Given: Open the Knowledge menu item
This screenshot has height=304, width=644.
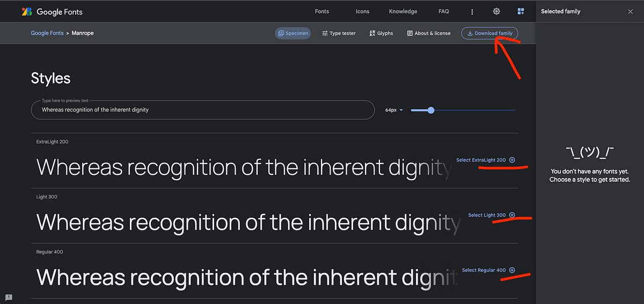Looking at the screenshot, I should (x=403, y=11).
